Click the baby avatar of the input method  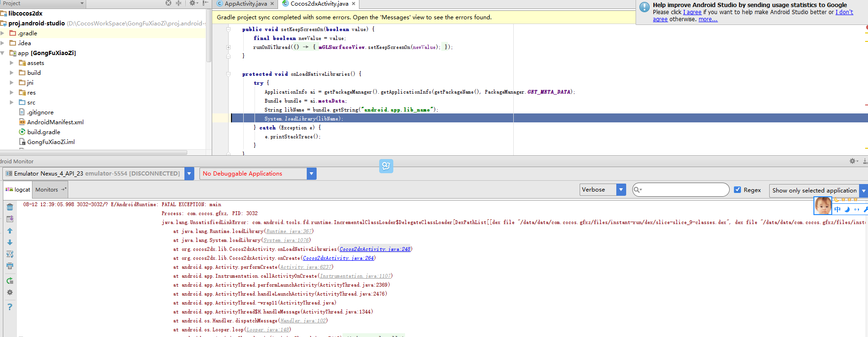pyautogui.click(x=823, y=206)
